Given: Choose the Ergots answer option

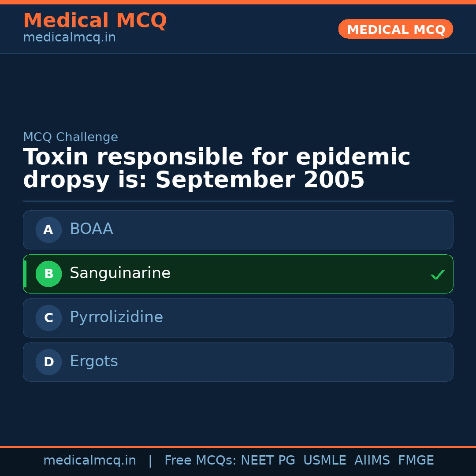Looking at the screenshot, I should point(238,362).
